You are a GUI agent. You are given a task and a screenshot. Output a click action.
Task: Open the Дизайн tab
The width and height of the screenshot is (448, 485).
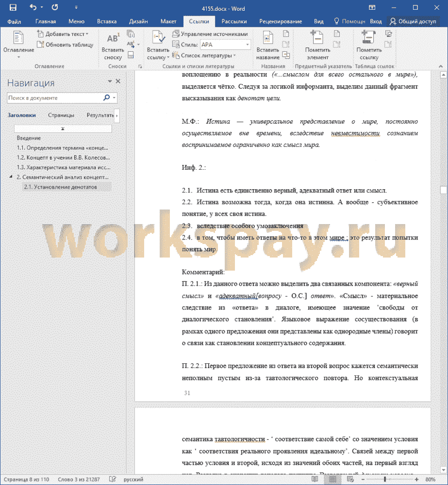[x=138, y=21]
